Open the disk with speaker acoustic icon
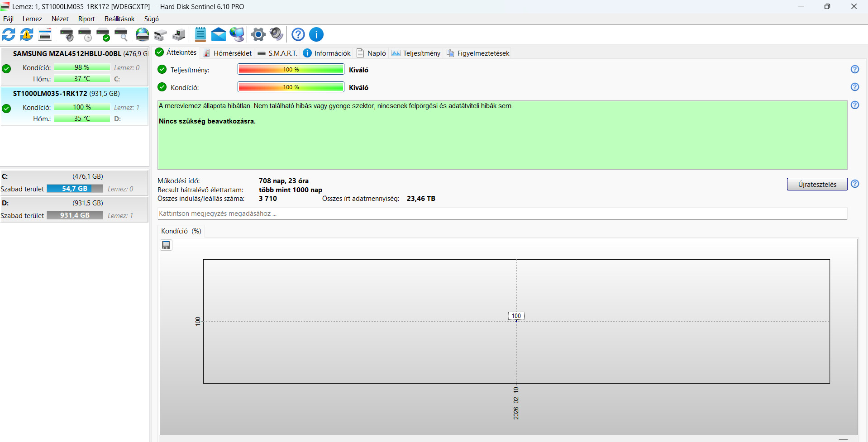The height and width of the screenshot is (442, 868). pyautogui.click(x=67, y=34)
